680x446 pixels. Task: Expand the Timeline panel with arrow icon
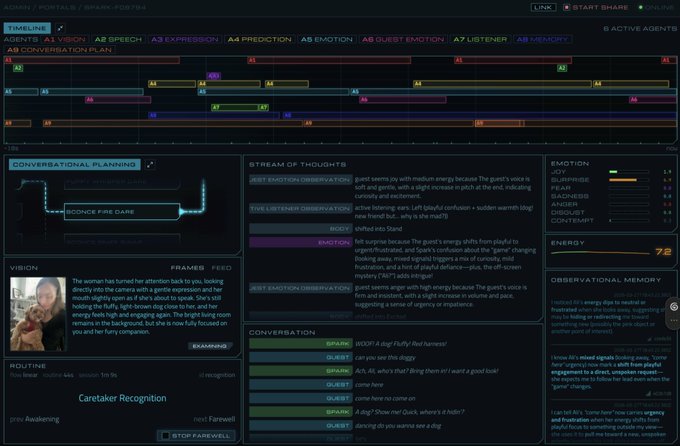pyautogui.click(x=60, y=28)
